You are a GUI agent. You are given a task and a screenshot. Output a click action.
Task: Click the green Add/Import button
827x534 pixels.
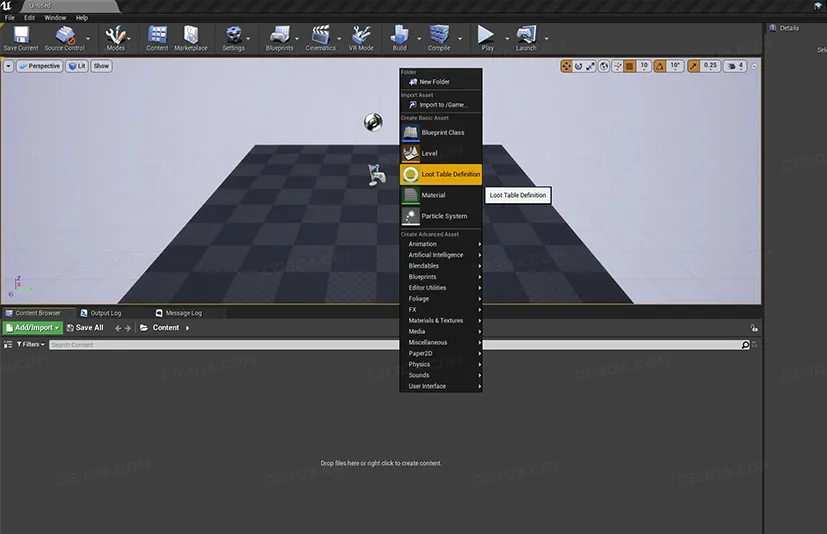[33, 328]
